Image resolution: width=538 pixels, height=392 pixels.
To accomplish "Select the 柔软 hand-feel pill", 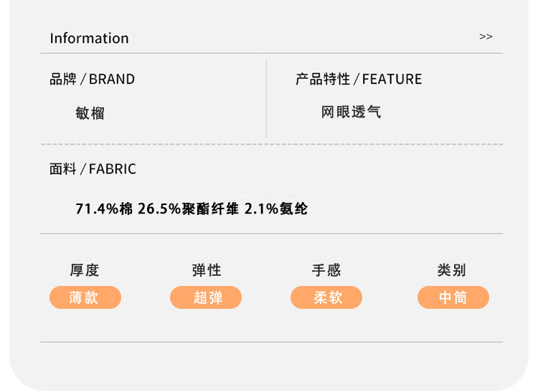I will click(x=326, y=297).
